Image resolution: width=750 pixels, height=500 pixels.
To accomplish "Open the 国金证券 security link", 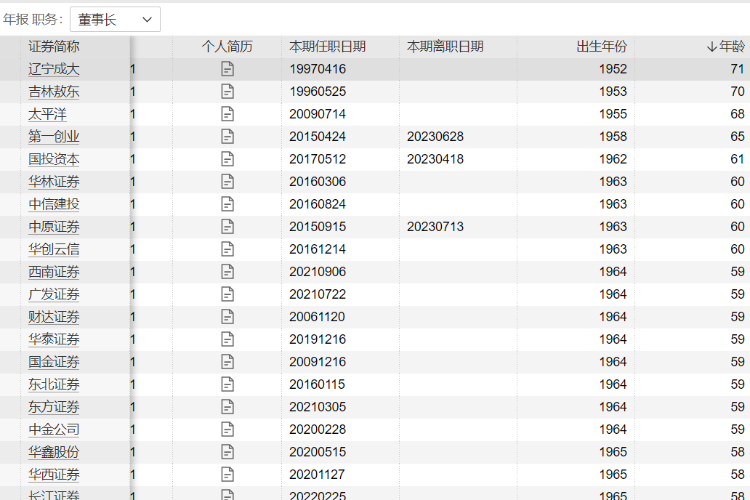I will click(54, 361).
